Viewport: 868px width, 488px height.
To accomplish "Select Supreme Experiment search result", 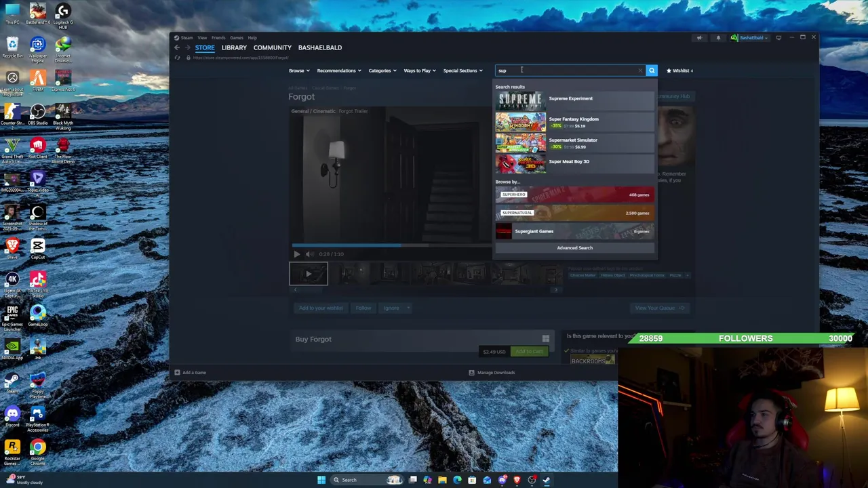I will 575,100.
